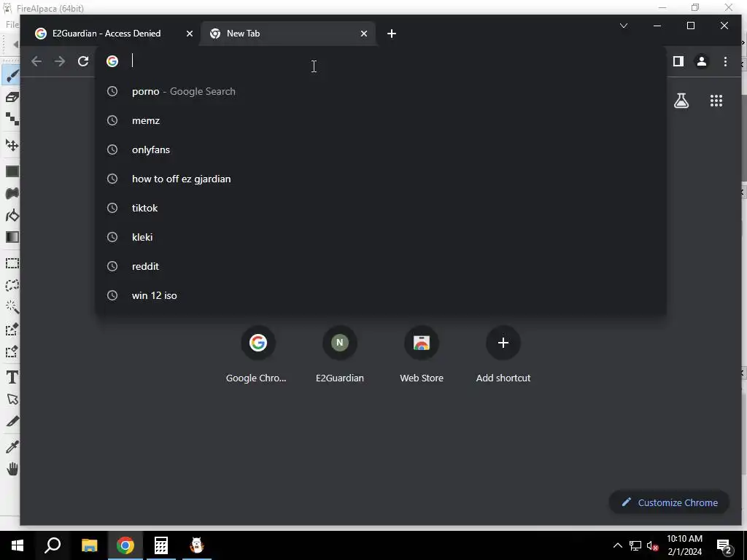Screen dimensions: 747x560
Task: Select the 'win 12 iso' suggestion
Action: pos(381,295)
